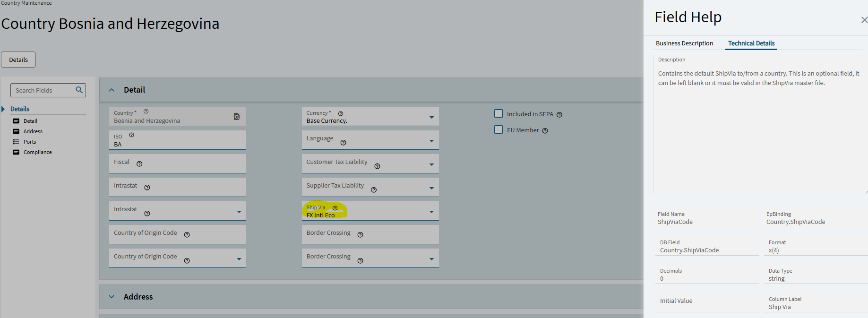
Task: Open help icon for Country field
Action: 146,112
